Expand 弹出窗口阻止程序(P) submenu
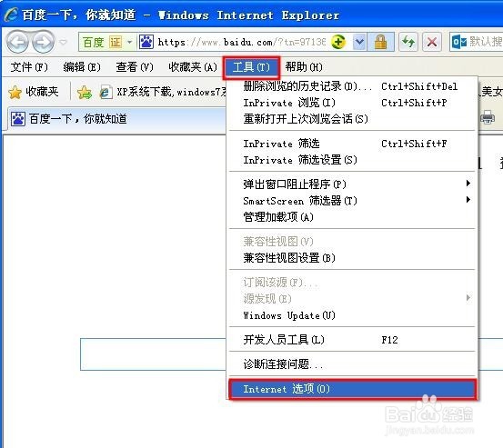Screen dimensions: 503x448 [x=352, y=184]
